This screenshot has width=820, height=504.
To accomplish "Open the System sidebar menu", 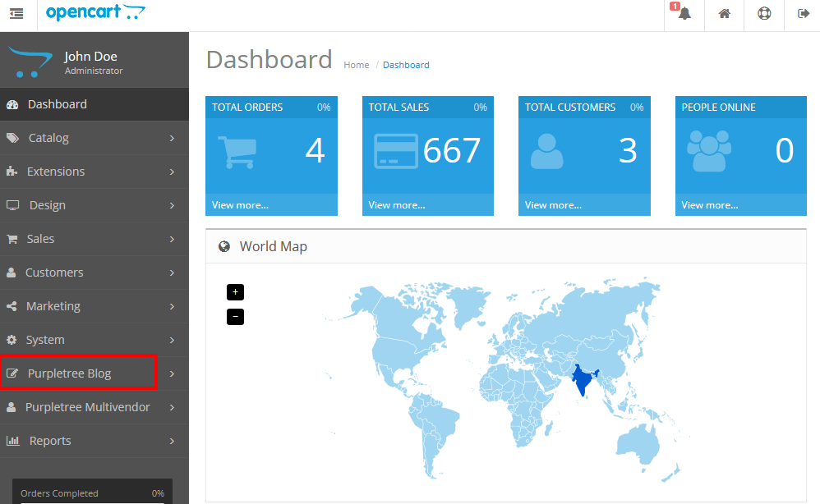I will tap(94, 340).
